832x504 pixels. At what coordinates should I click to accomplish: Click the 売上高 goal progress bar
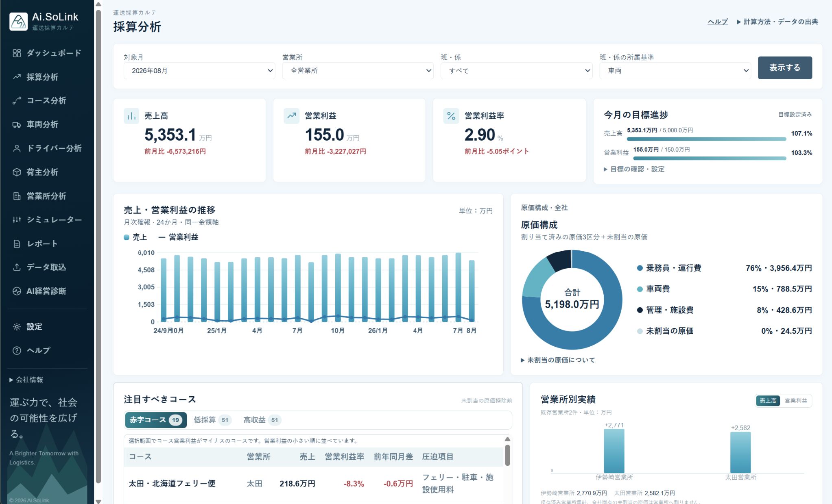(x=706, y=139)
